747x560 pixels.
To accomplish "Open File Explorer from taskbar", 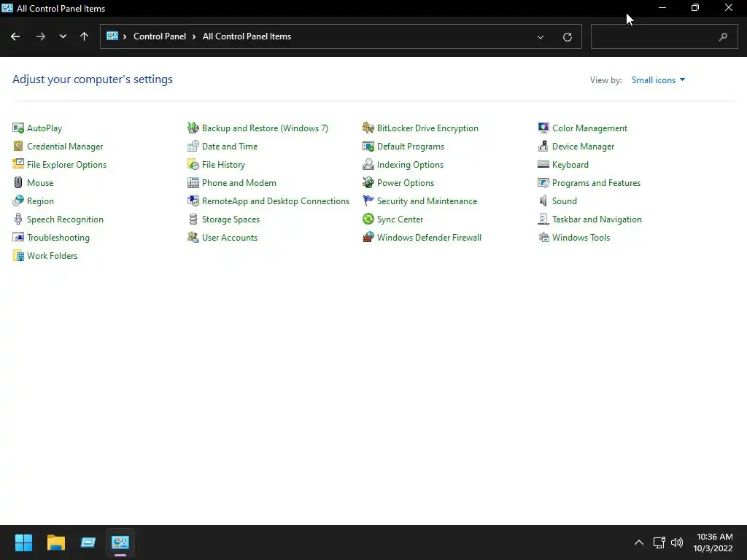I will (x=55, y=542).
